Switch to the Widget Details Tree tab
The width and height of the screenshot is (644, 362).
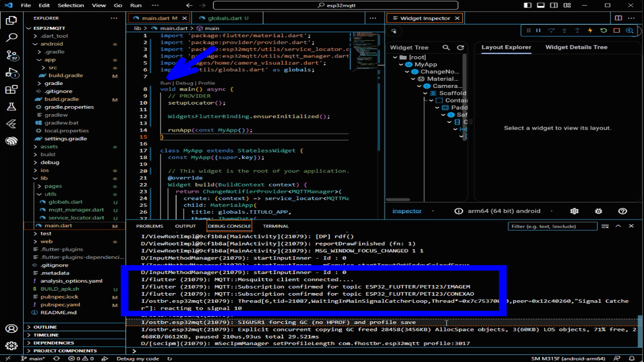click(x=576, y=47)
